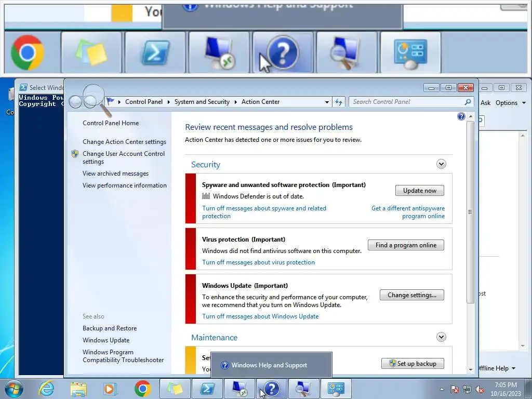Expand breadcrumb arrow before Control Panel
This screenshot has width=532, height=399.
click(x=119, y=102)
